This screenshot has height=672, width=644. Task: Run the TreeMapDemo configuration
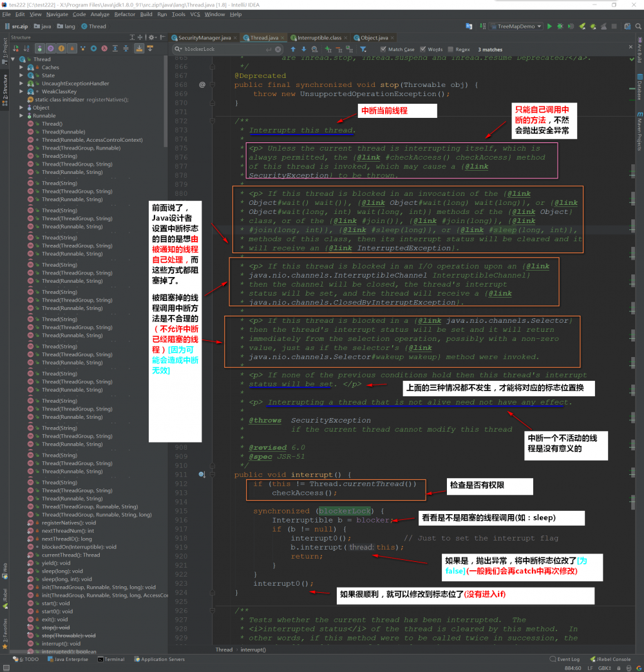coord(549,26)
